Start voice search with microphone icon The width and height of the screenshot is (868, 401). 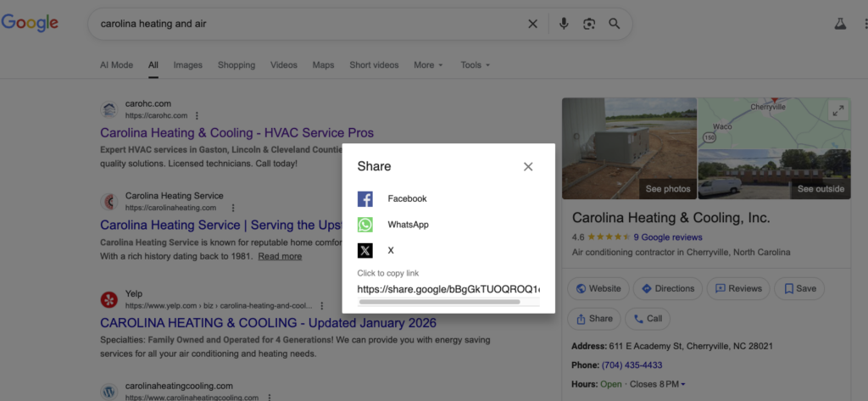click(x=564, y=24)
